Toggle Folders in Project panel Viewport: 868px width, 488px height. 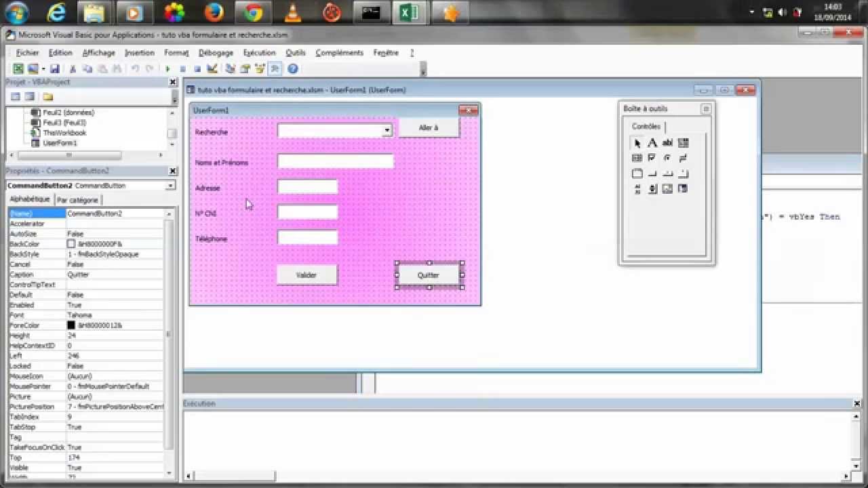48,96
